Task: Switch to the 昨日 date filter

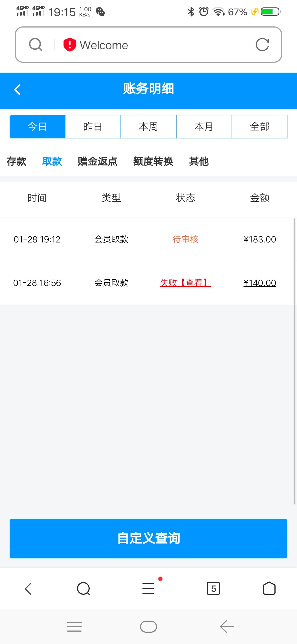Action: click(x=93, y=127)
